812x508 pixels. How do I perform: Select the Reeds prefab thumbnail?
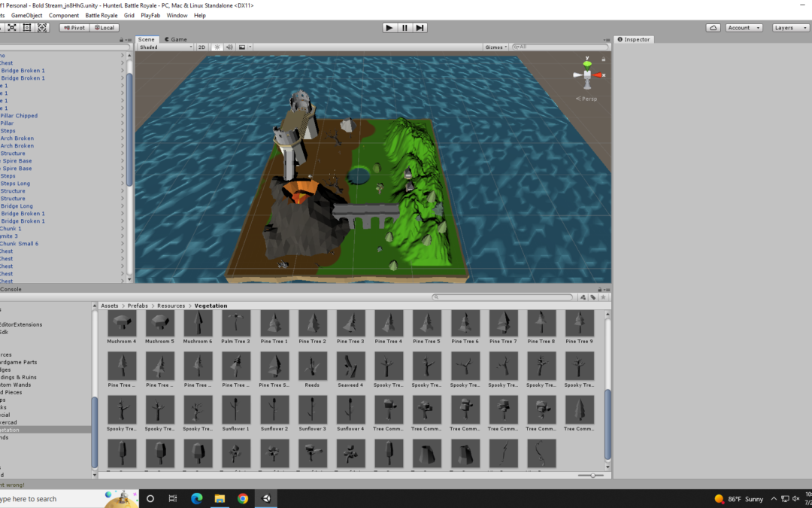(312, 366)
